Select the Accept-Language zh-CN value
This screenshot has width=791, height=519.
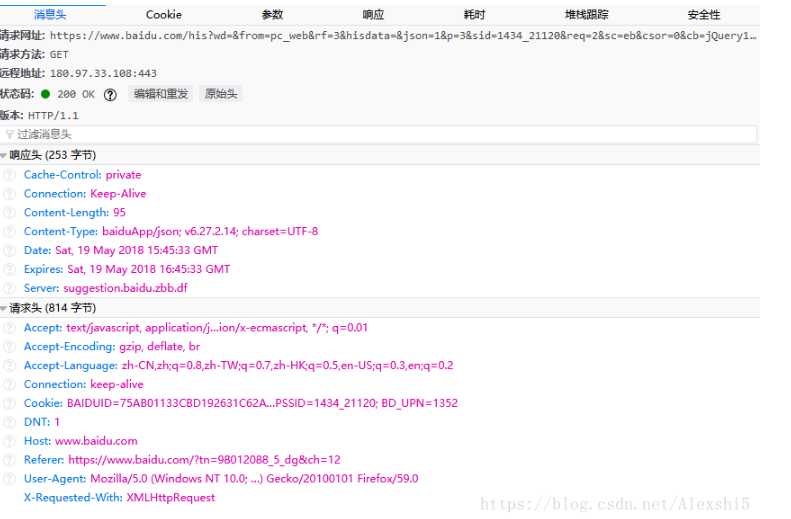(x=288, y=365)
